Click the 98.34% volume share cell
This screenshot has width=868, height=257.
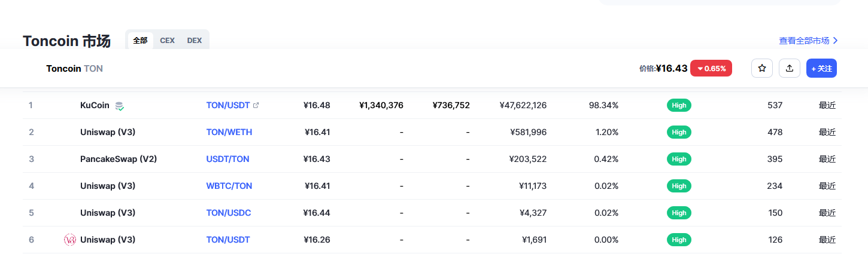pos(603,105)
